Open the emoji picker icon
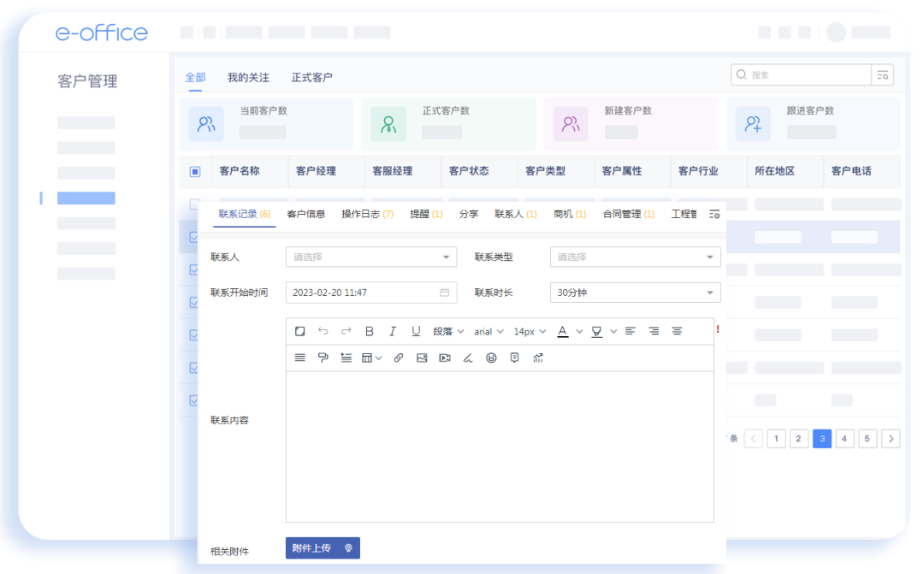The width and height of the screenshot is (924, 574). [x=490, y=358]
